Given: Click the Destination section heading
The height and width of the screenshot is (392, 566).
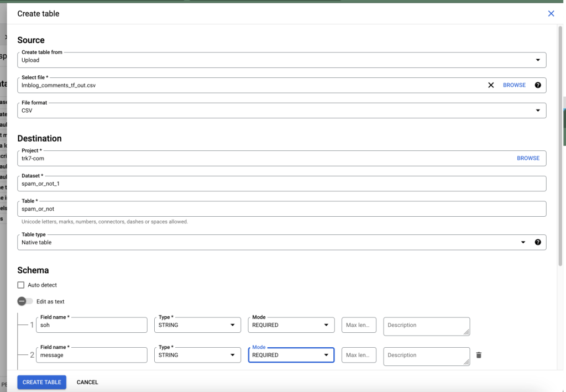Looking at the screenshot, I should [x=39, y=138].
